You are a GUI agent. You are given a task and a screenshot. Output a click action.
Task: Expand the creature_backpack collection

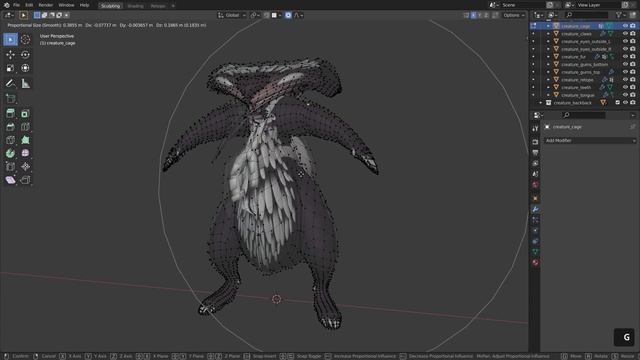pyautogui.click(x=541, y=102)
